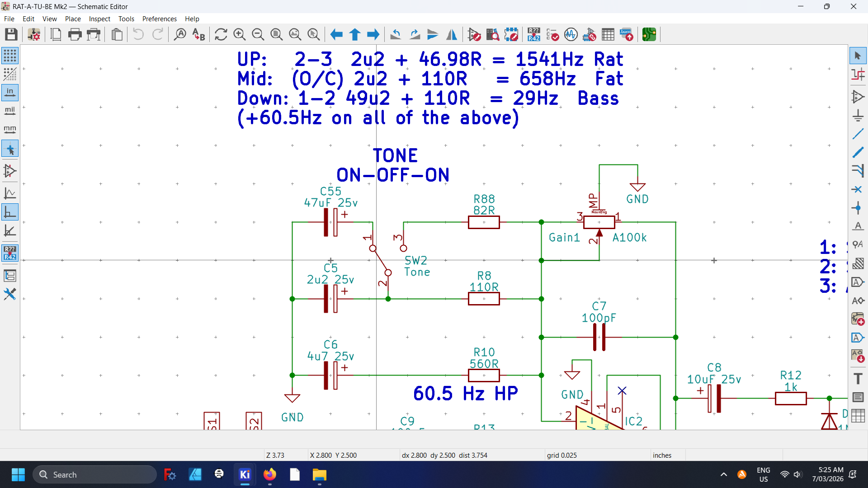Zoom out using the toolbar icon

pos(258,34)
